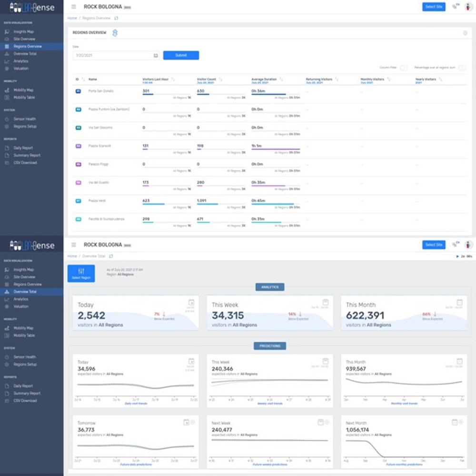Click the Date input field showing 7/20/2021

[112, 56]
